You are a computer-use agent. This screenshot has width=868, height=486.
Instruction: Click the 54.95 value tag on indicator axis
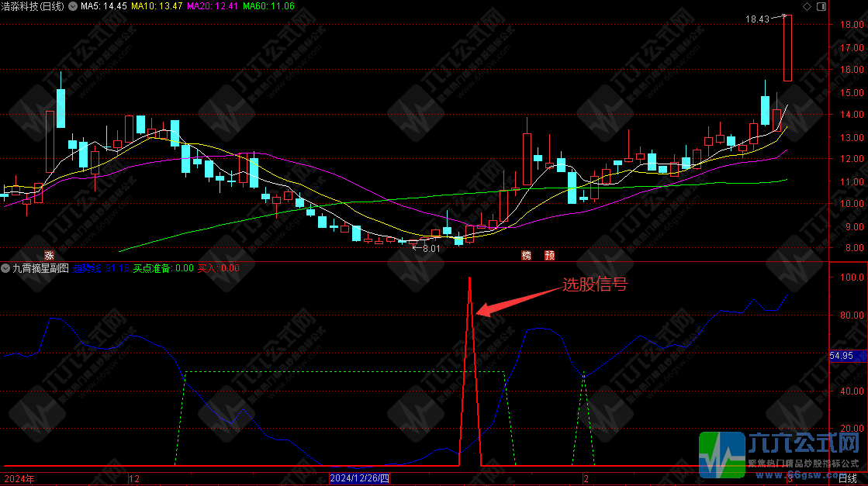tap(841, 355)
